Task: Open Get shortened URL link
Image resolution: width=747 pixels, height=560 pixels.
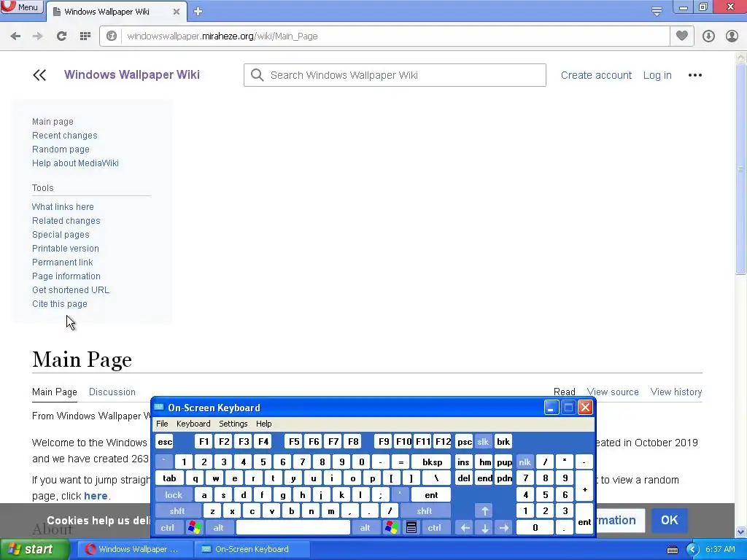Action: pyautogui.click(x=71, y=290)
